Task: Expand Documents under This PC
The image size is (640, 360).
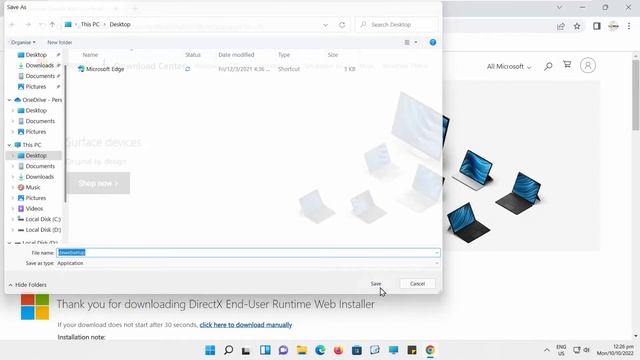Action: pos(13,166)
